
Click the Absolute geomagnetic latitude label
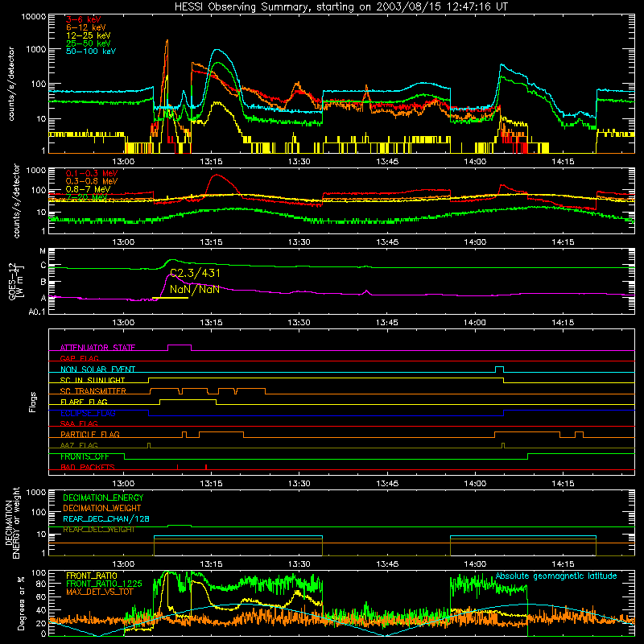556,576
